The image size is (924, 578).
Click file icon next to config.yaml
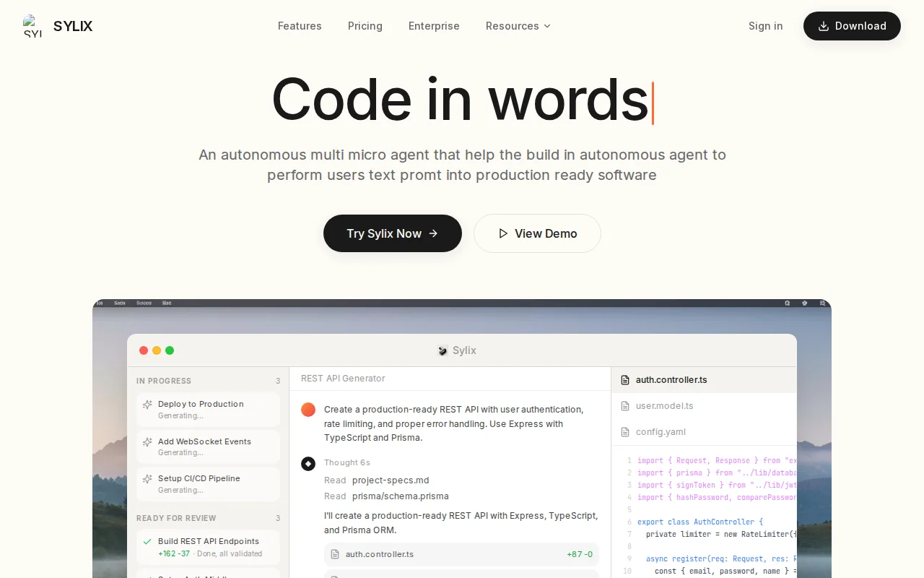[625, 432]
